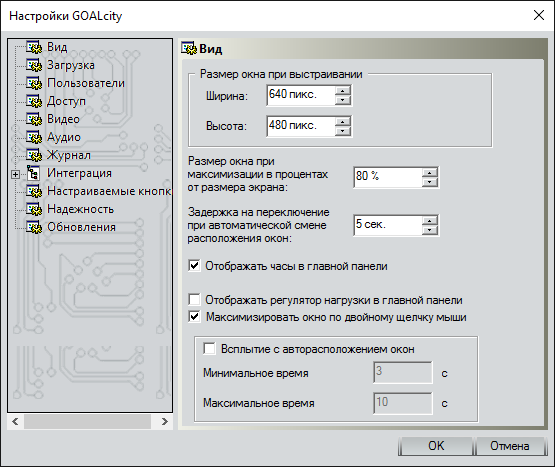
Task: Click the icon beside Обновления
Action: pos(34,227)
